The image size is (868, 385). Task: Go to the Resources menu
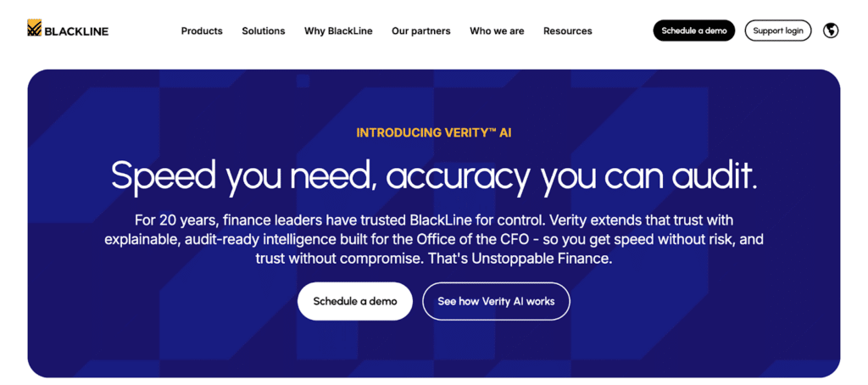coord(568,31)
